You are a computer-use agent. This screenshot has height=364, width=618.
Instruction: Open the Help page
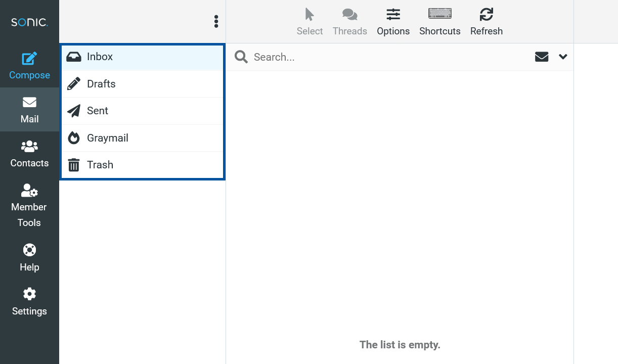(29, 258)
